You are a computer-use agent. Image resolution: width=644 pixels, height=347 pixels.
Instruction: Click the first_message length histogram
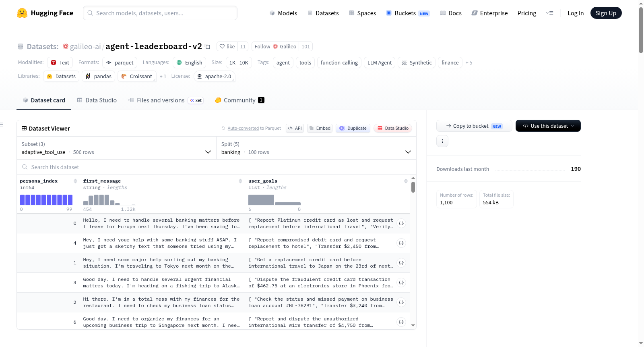point(109,200)
